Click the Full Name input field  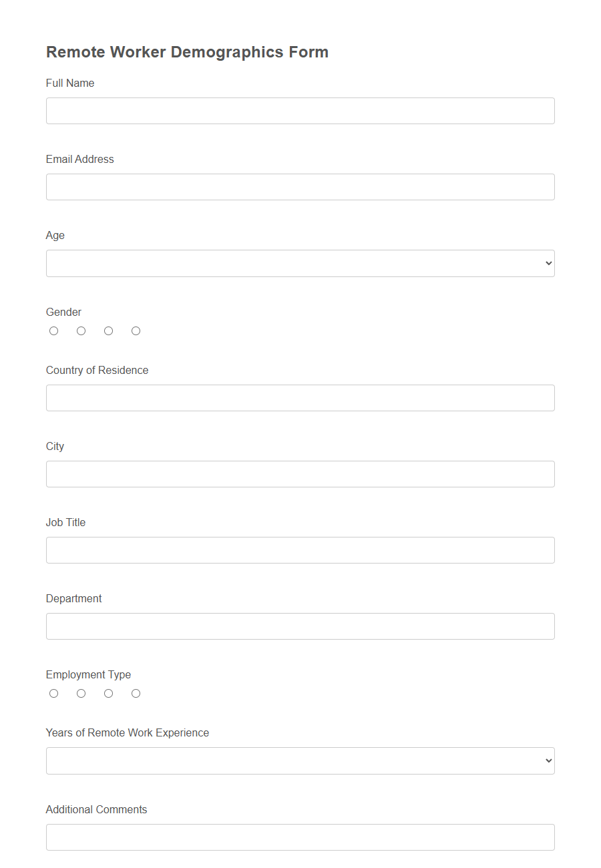pos(300,110)
